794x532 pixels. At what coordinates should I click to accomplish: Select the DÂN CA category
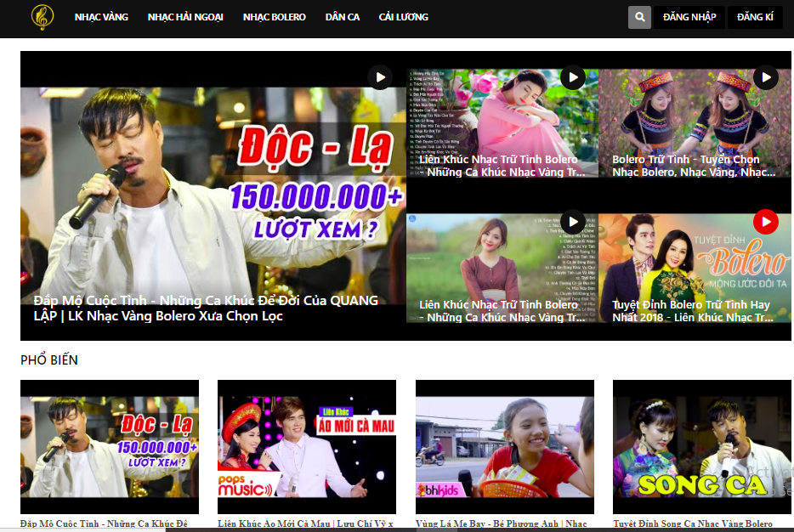[342, 16]
